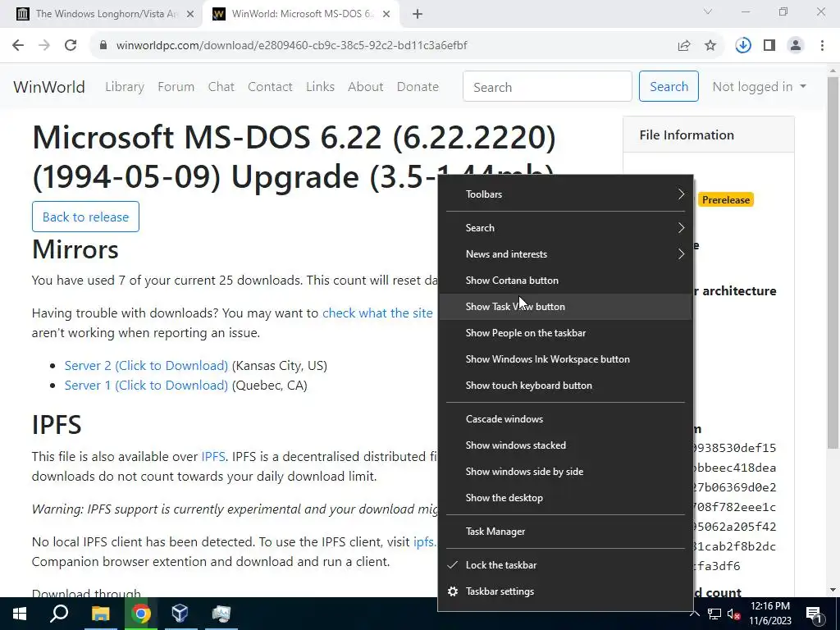Open the Contact nav link

270,87
